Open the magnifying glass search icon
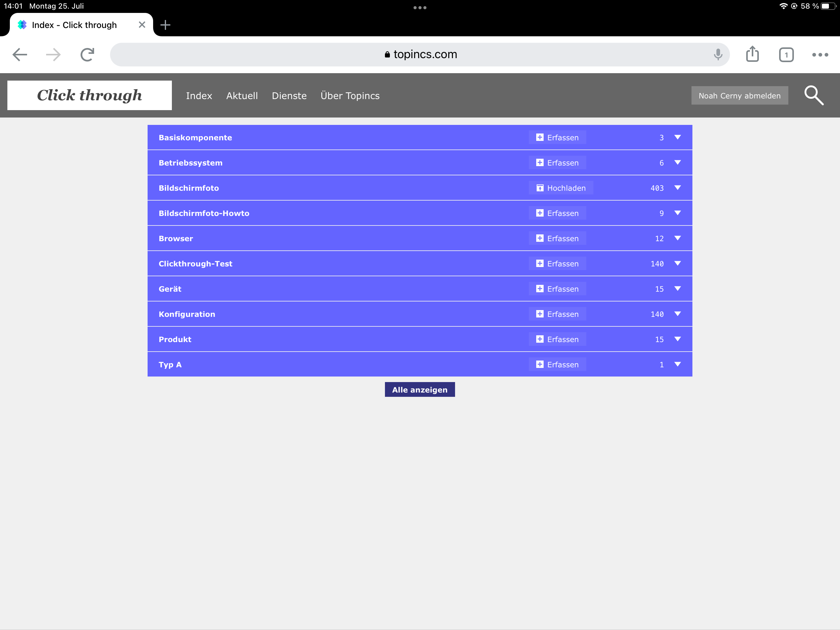Viewport: 840px width, 630px height. coord(814,95)
